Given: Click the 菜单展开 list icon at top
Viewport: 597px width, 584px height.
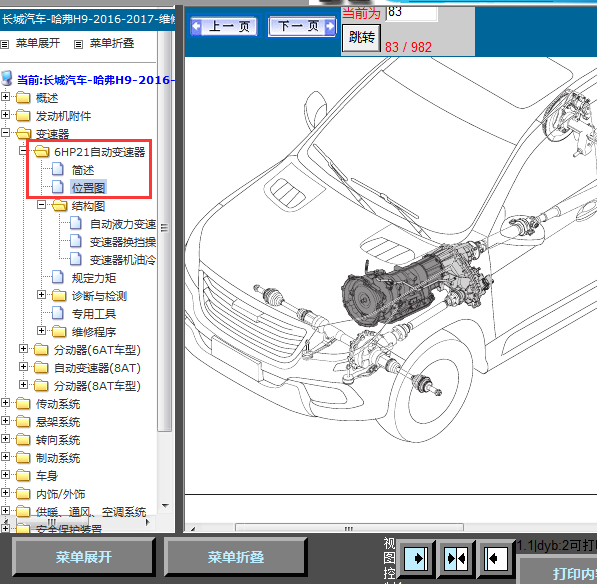Looking at the screenshot, I should coord(5,44).
